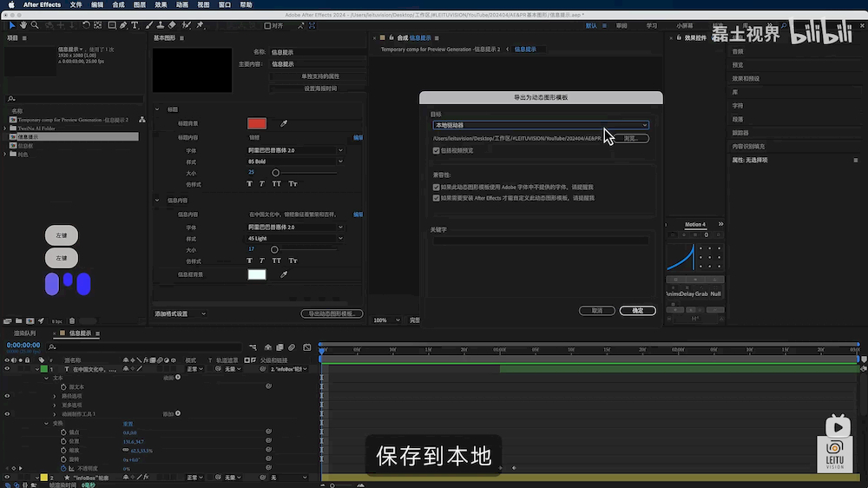Screen dimensions: 868x488
Task: Click white info box background swatch
Action: click(x=257, y=274)
